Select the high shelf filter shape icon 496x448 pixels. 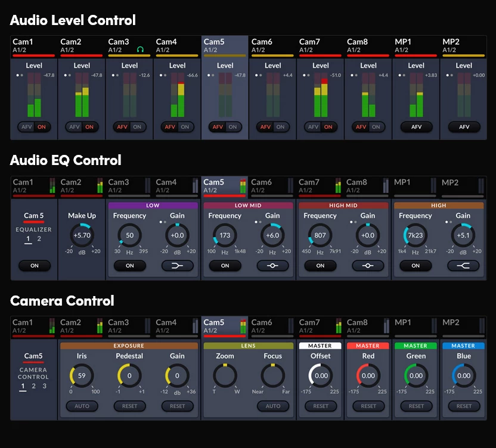(x=463, y=266)
